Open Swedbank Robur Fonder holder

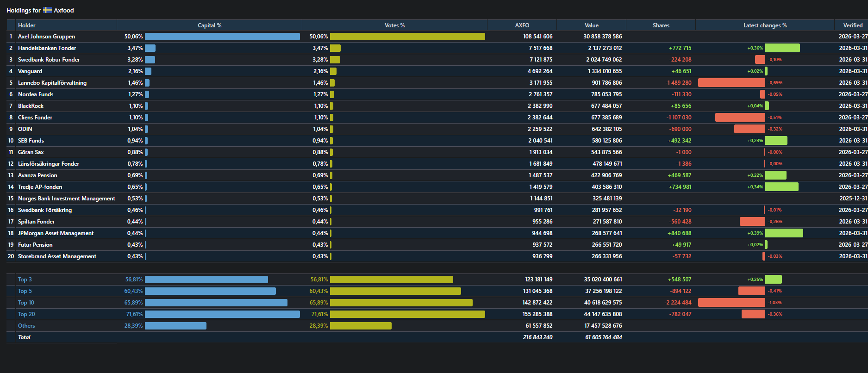tap(49, 60)
